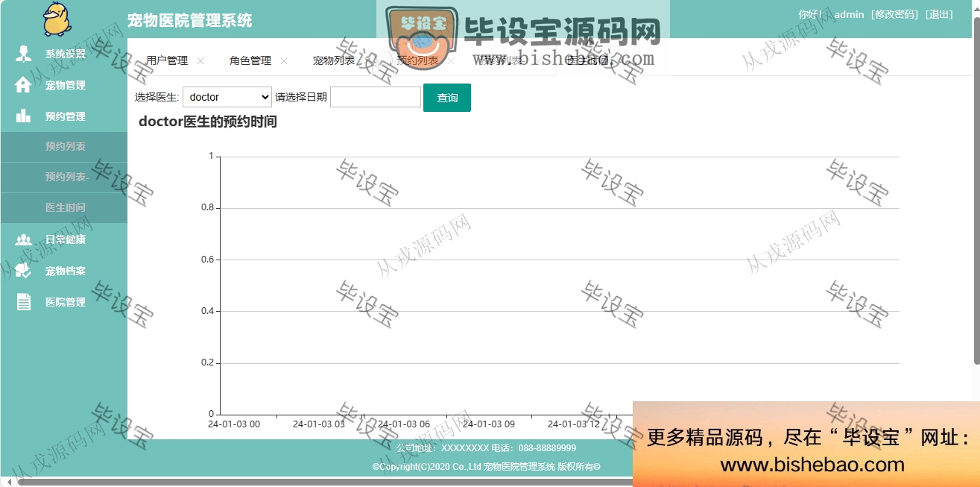Viewport: 980px width, 487px height.
Task: Click x-axis label 24-01-03 06
Action: coord(404,424)
